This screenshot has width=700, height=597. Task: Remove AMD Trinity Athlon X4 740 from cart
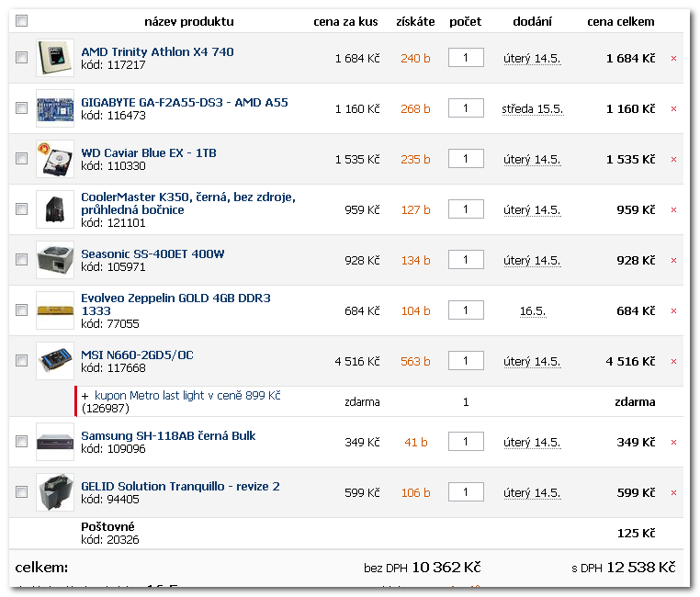click(673, 59)
